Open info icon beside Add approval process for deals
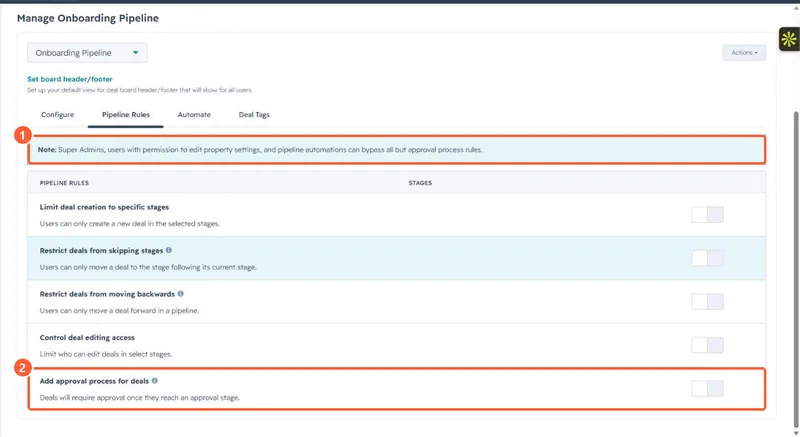The image size is (800, 437). pyautogui.click(x=155, y=380)
